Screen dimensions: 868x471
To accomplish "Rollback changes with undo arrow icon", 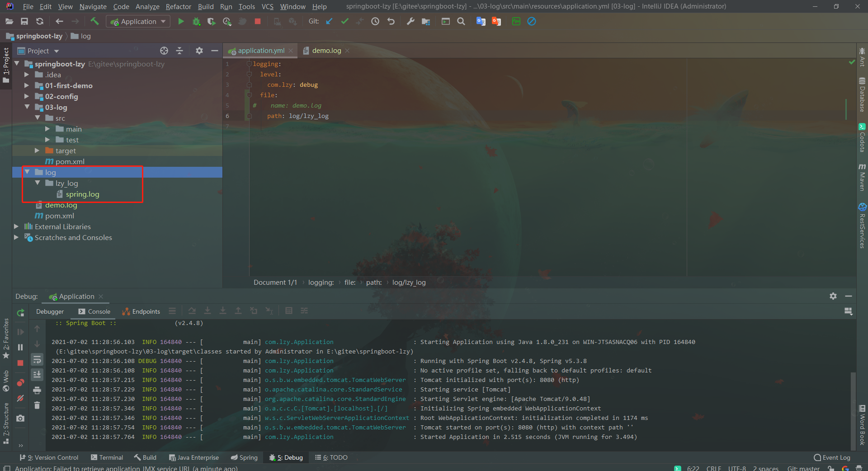I will tap(391, 21).
